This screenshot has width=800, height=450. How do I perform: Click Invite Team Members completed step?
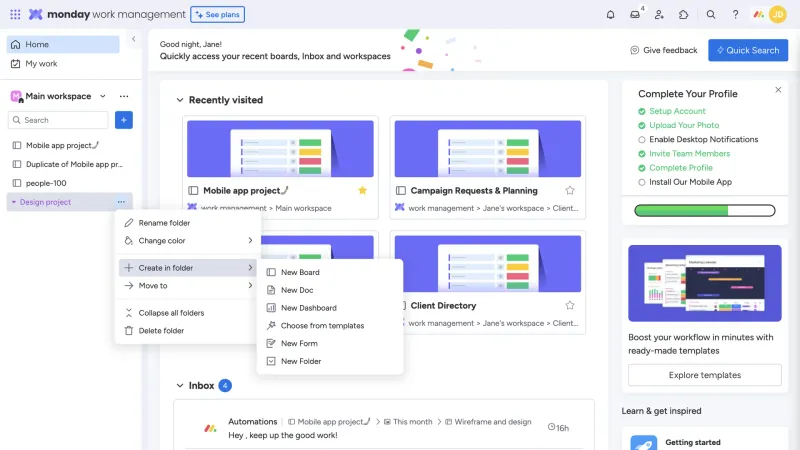point(684,154)
